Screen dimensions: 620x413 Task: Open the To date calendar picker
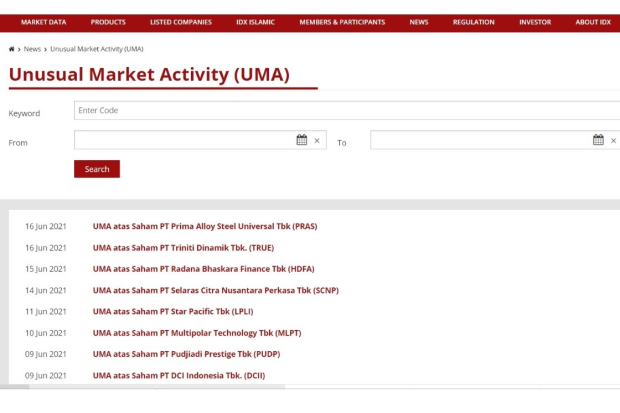pyautogui.click(x=598, y=140)
